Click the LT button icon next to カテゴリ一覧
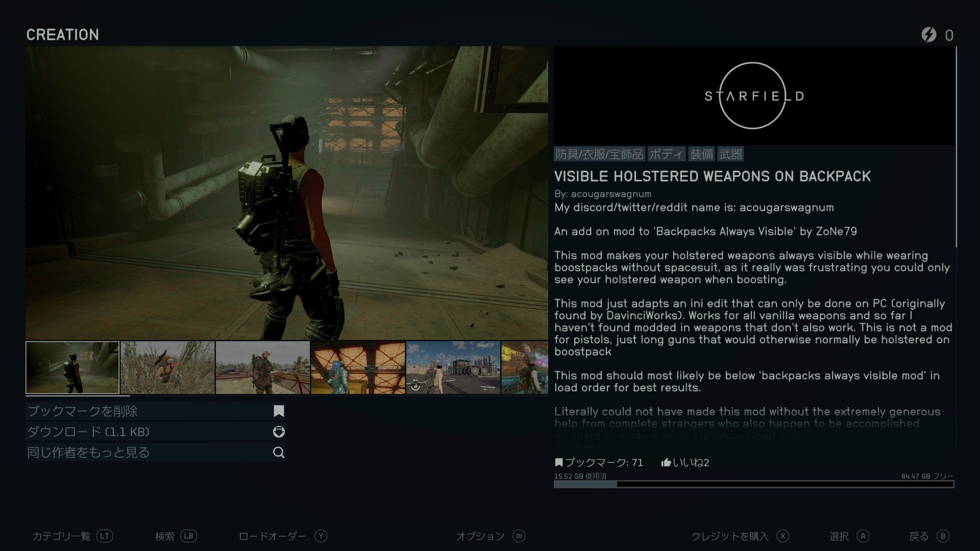The width and height of the screenshot is (980, 551). coord(105,536)
